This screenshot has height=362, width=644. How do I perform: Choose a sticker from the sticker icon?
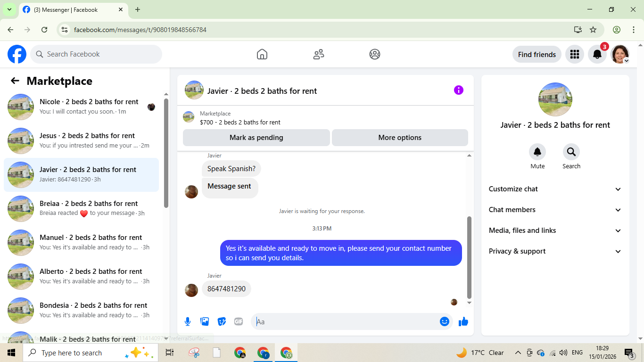coord(222,321)
